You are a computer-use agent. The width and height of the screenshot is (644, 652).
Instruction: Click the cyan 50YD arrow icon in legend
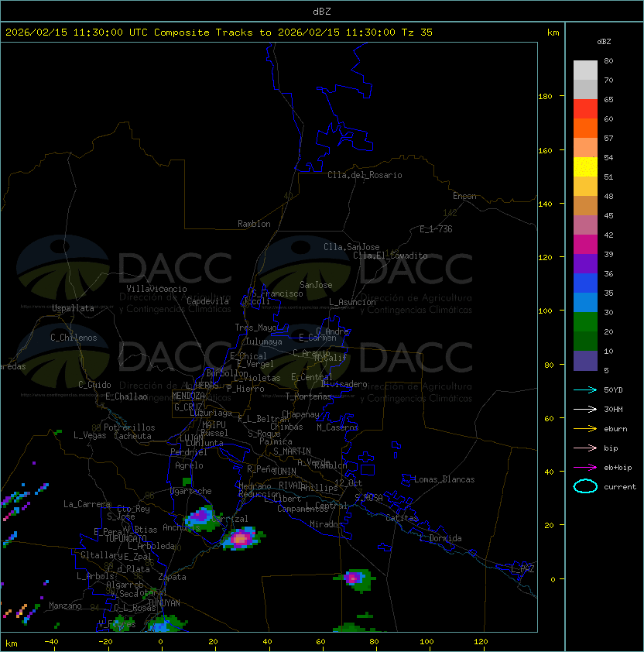585,389
